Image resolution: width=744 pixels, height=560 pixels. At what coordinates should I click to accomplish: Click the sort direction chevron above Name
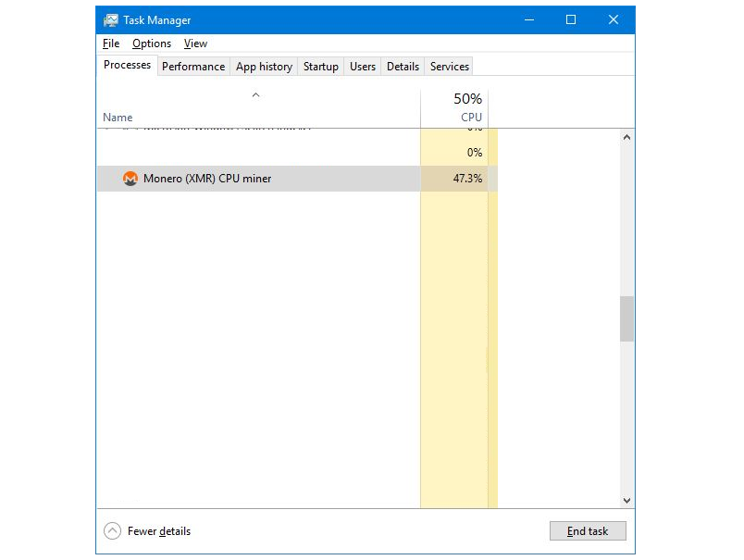click(x=256, y=95)
